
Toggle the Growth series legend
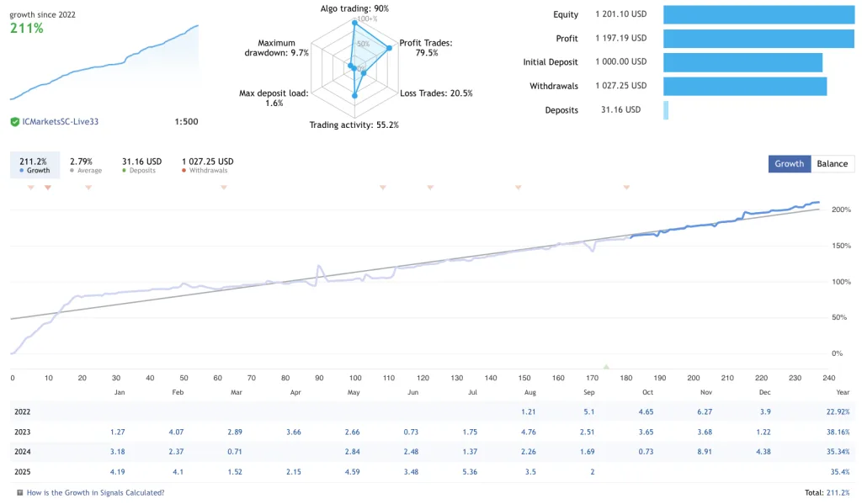(35, 165)
